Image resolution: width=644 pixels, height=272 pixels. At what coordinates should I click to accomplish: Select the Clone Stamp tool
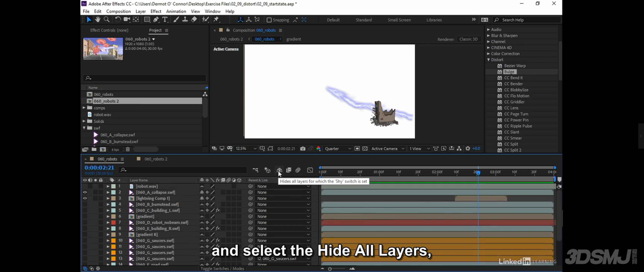(x=185, y=20)
